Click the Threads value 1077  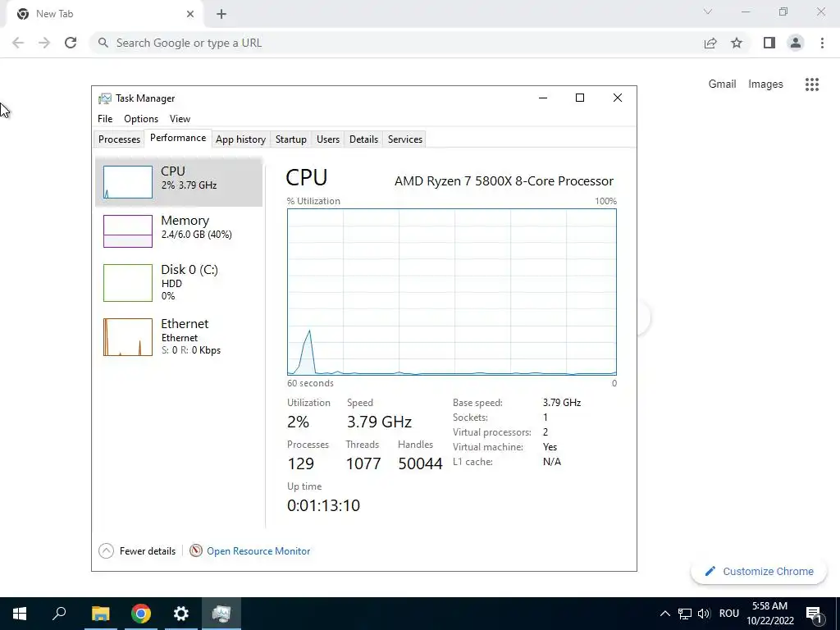(363, 463)
